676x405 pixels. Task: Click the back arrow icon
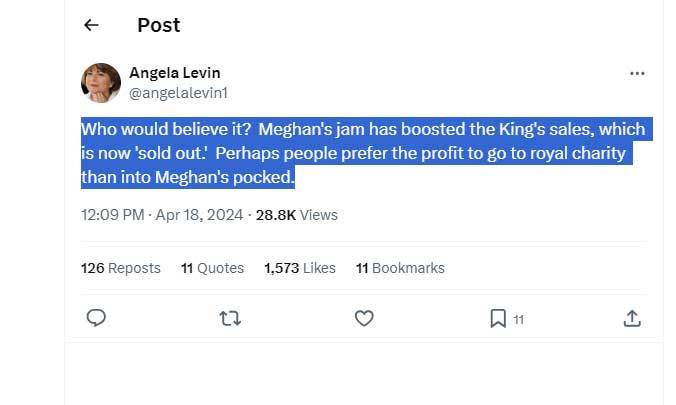tap(91, 25)
